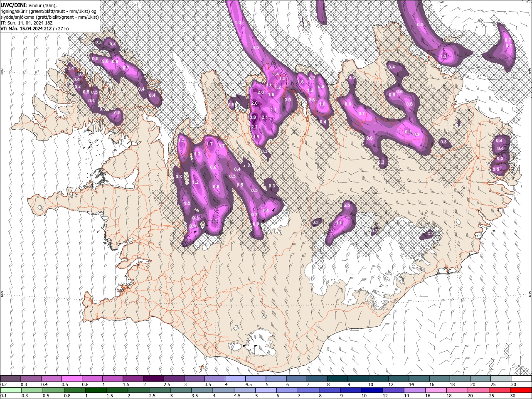Click the light pink 16 swatch, lower legend

[x=435, y=390]
